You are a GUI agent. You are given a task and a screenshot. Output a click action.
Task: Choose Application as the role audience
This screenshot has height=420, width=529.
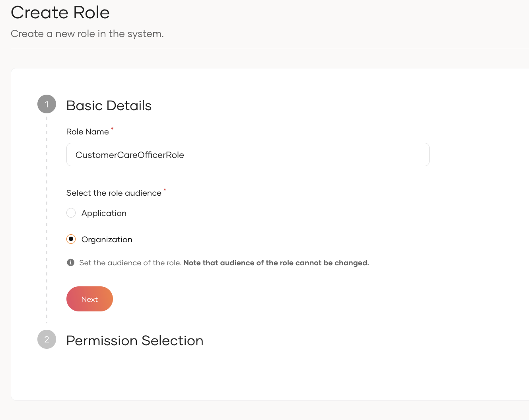(x=71, y=213)
